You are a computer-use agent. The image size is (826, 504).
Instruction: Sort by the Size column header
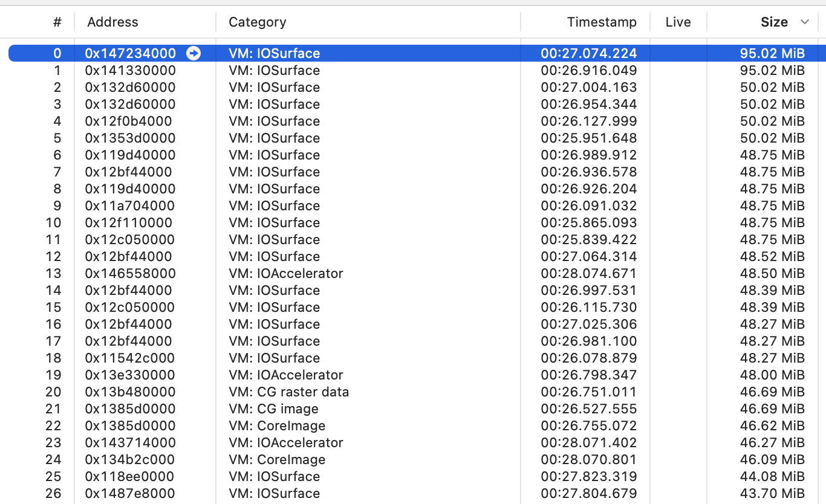click(x=773, y=22)
